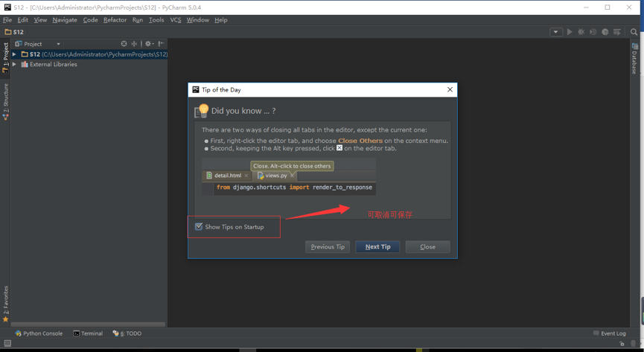Click the Previous Tip button
Image resolution: width=644 pixels, height=352 pixels.
[x=328, y=247]
